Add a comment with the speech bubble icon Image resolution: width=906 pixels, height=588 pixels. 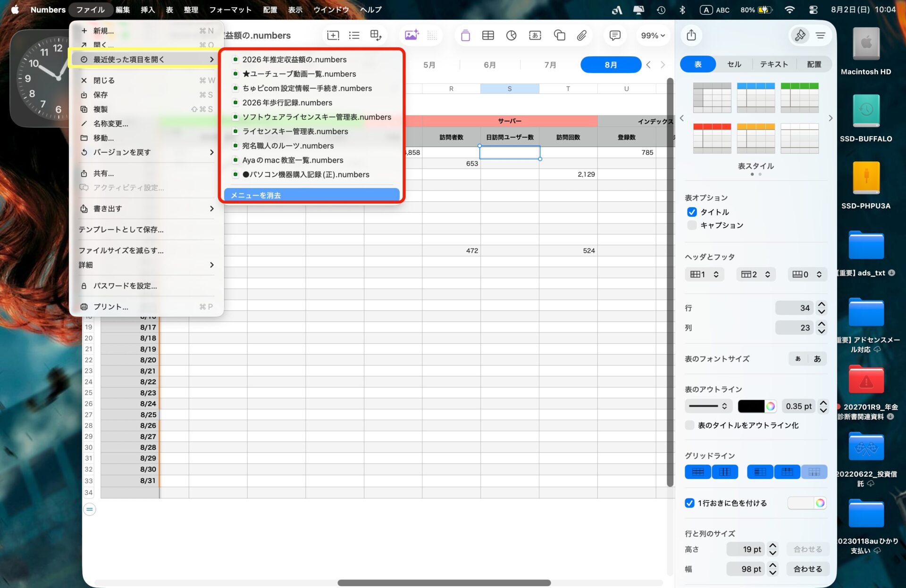pyautogui.click(x=614, y=35)
